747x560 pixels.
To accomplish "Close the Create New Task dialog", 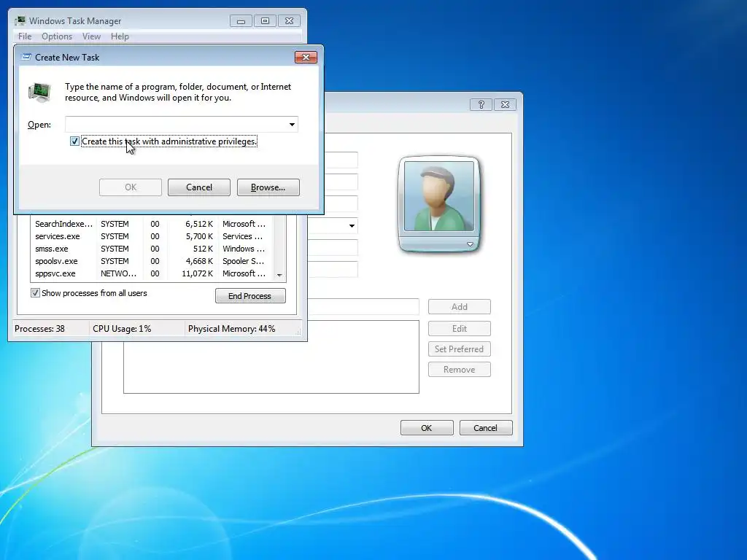I will pos(306,57).
